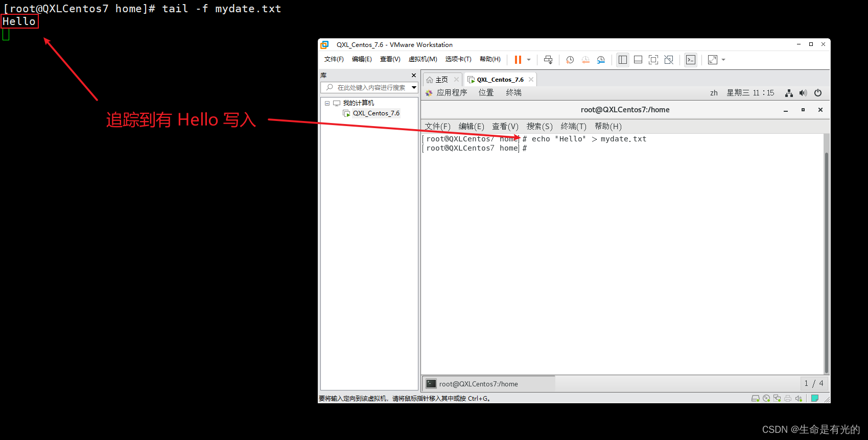
Task: Open terminal 查看(V) menu
Action: pyautogui.click(x=505, y=126)
